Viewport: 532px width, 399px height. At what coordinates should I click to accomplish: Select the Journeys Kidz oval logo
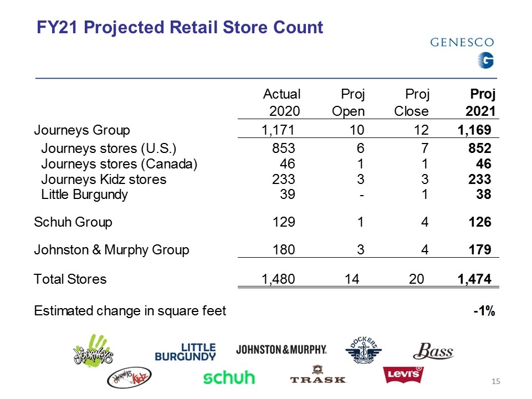[129, 377]
